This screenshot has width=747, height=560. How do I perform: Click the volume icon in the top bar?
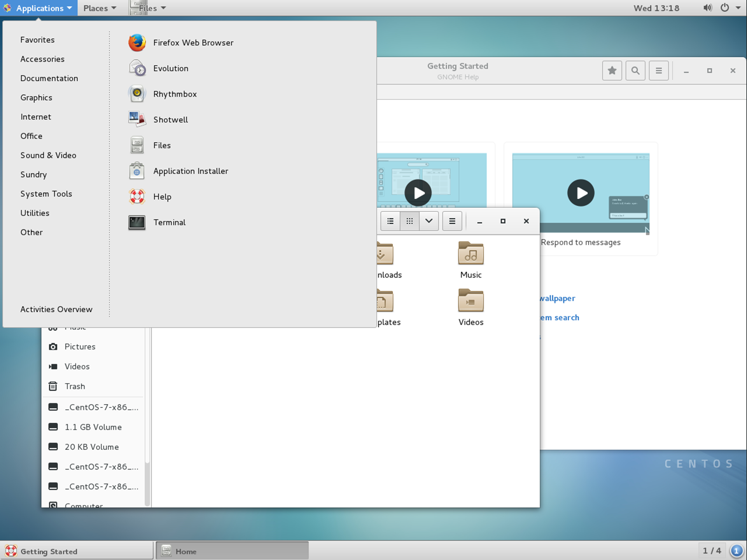point(708,8)
